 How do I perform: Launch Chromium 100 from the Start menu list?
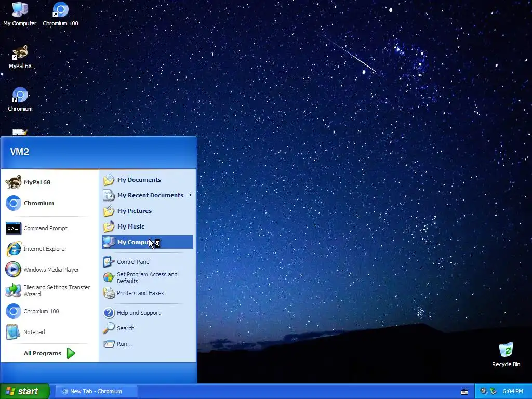[x=49, y=311]
